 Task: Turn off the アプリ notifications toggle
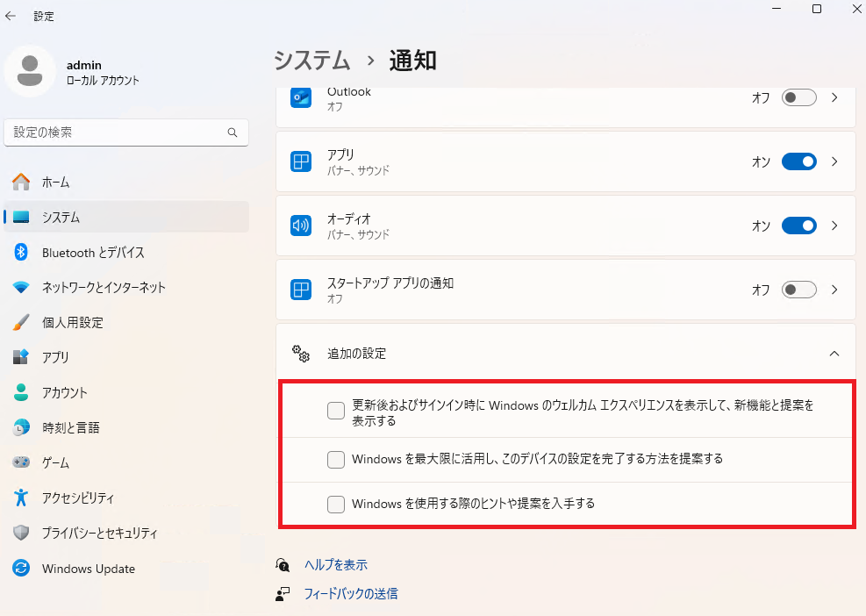[x=798, y=161]
